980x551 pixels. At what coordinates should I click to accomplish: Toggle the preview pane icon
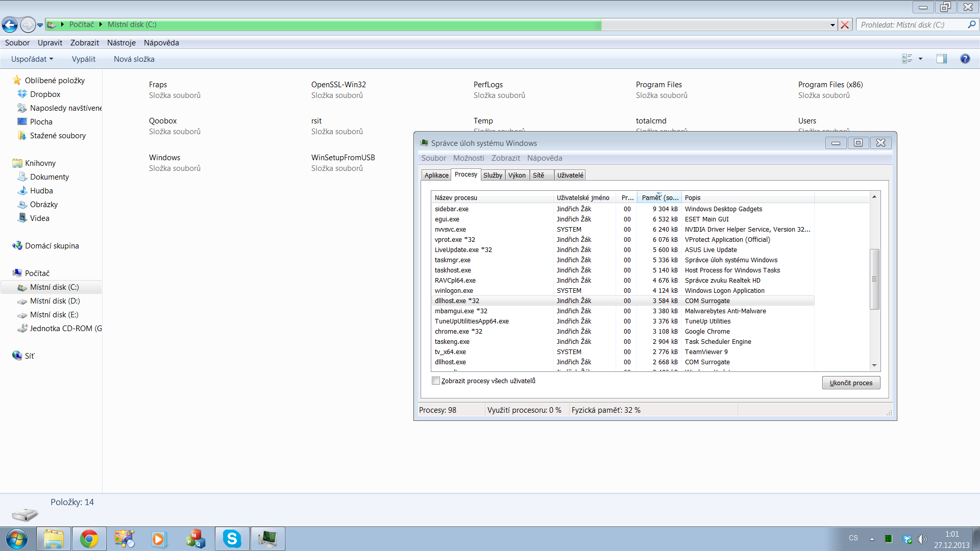pyautogui.click(x=942, y=59)
